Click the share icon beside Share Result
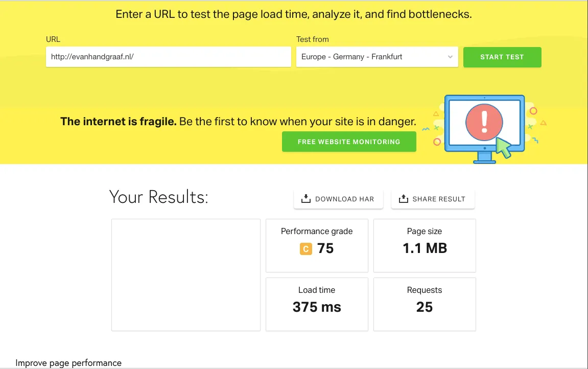 (403, 199)
